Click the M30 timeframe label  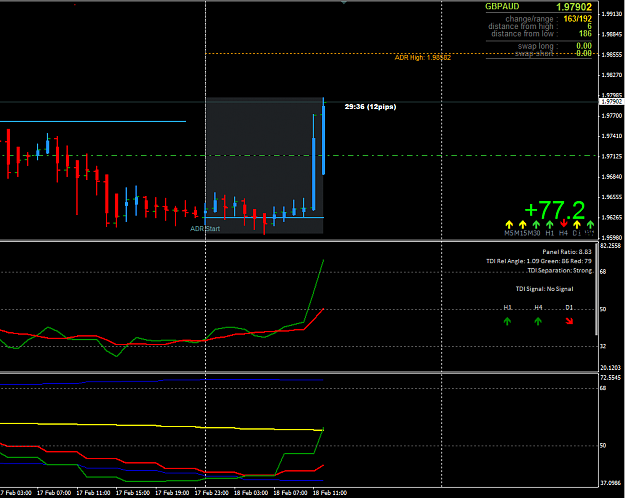coord(534,233)
